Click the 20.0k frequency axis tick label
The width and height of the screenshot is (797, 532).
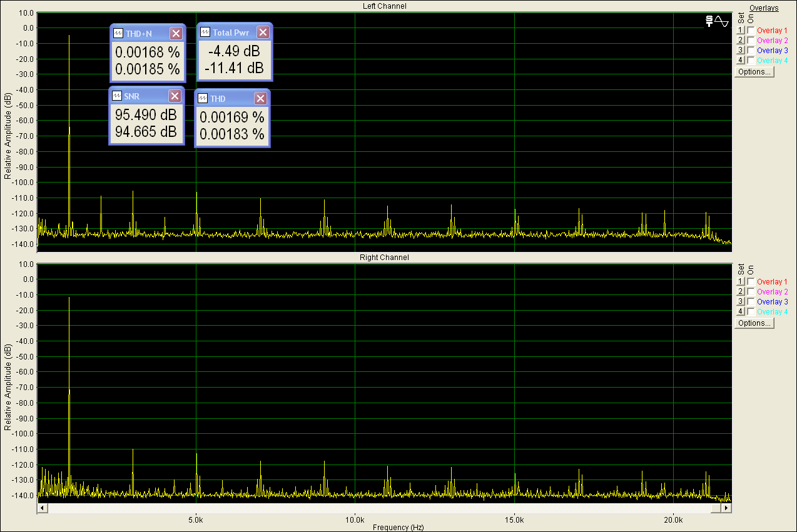point(673,519)
